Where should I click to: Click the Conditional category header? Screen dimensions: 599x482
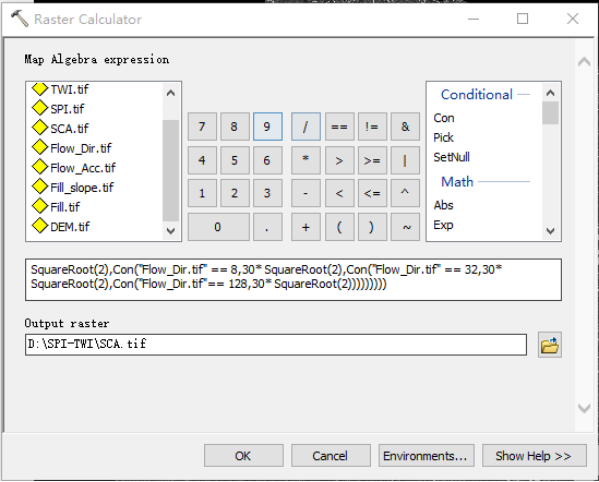[x=477, y=94]
